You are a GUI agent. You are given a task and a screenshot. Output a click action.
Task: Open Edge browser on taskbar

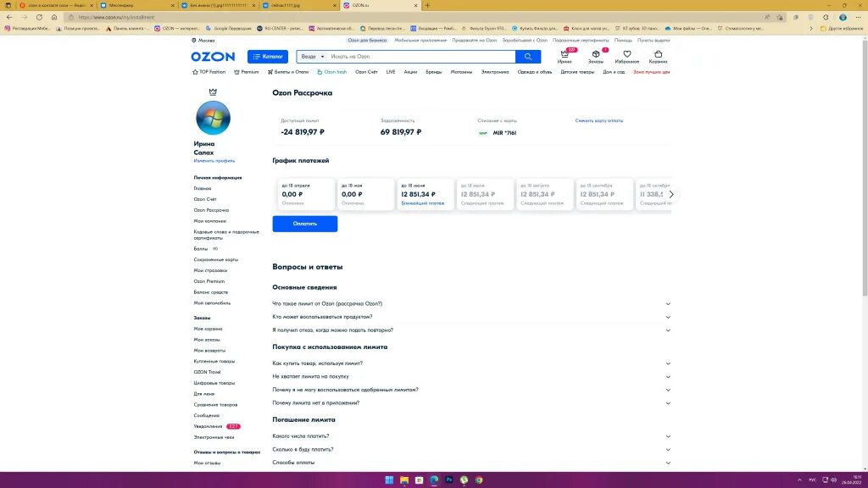point(434,480)
